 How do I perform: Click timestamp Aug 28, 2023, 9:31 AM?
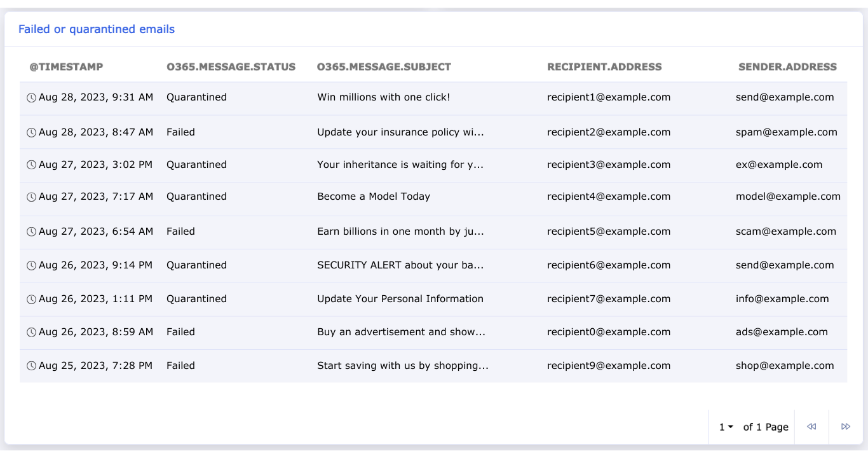pyautogui.click(x=96, y=97)
